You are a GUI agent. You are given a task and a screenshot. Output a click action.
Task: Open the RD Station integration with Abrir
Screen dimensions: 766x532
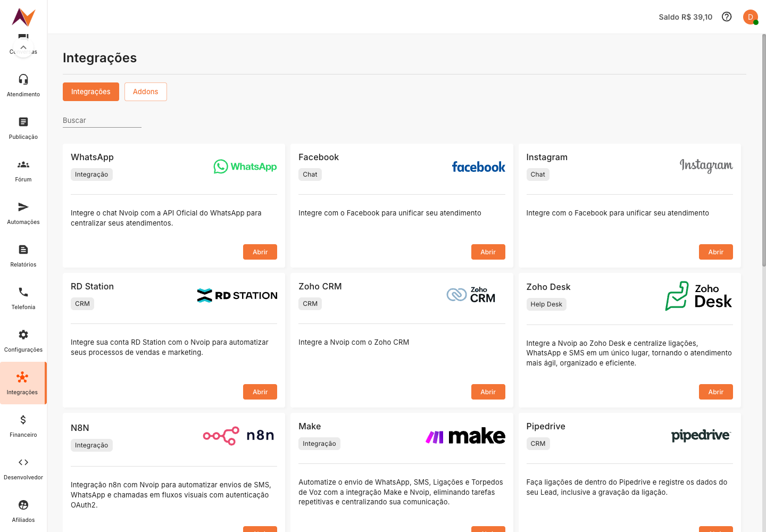[x=260, y=392]
